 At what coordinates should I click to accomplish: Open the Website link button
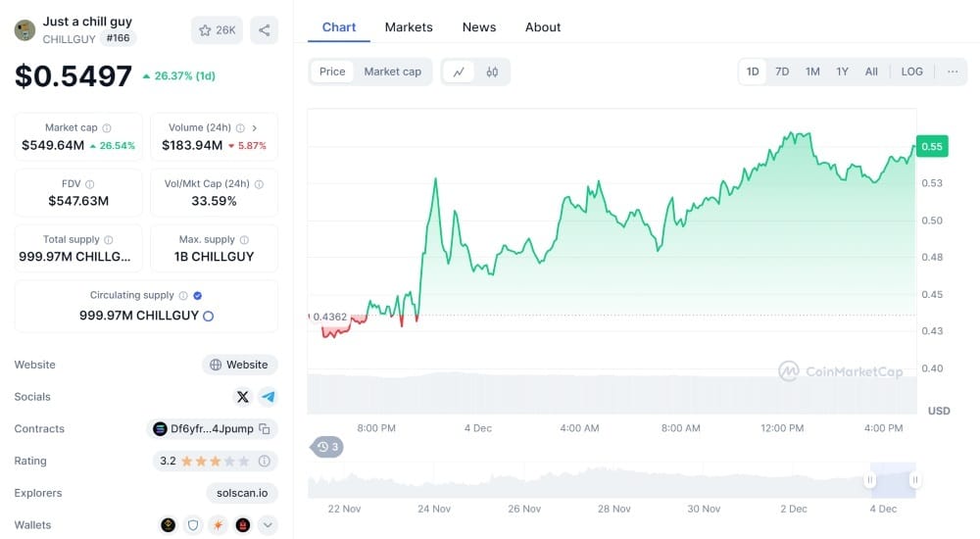239,365
